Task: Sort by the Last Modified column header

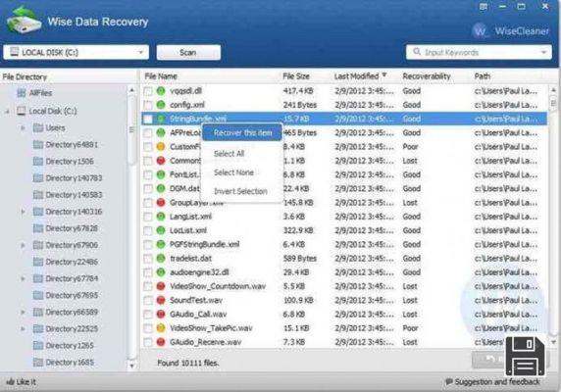Action: 360,76
